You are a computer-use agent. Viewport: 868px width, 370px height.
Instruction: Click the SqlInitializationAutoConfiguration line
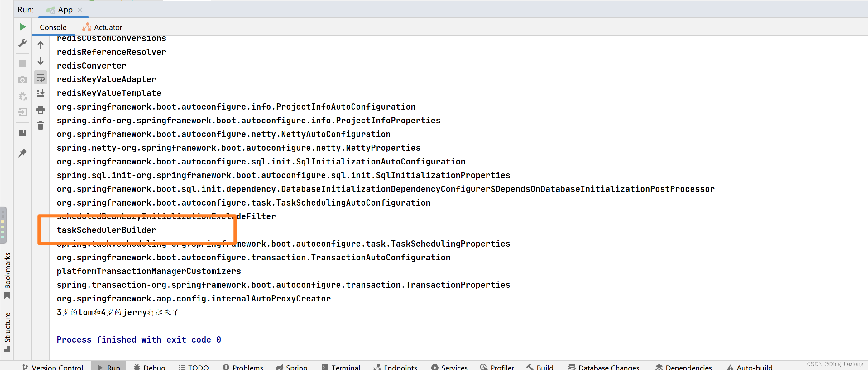pyautogui.click(x=261, y=162)
